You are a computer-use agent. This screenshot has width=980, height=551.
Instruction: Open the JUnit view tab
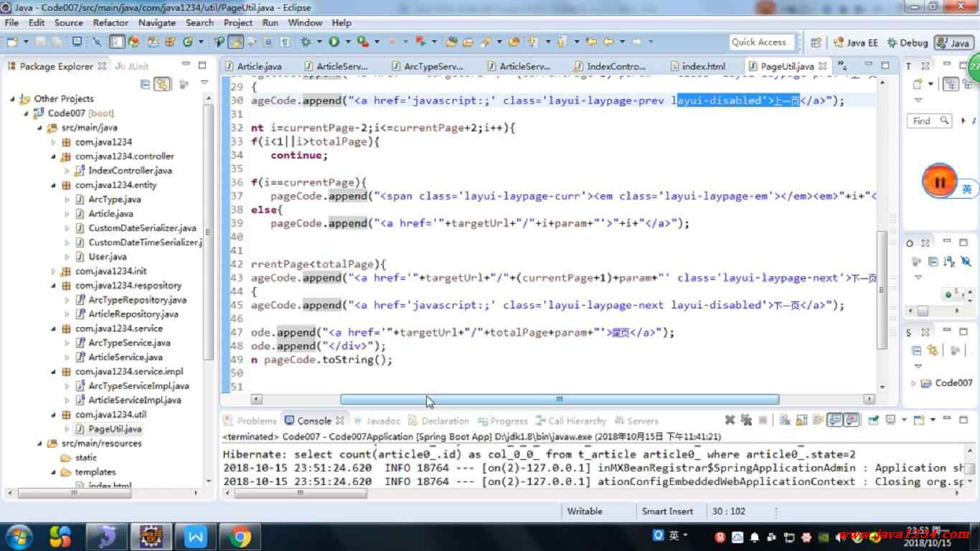point(131,66)
